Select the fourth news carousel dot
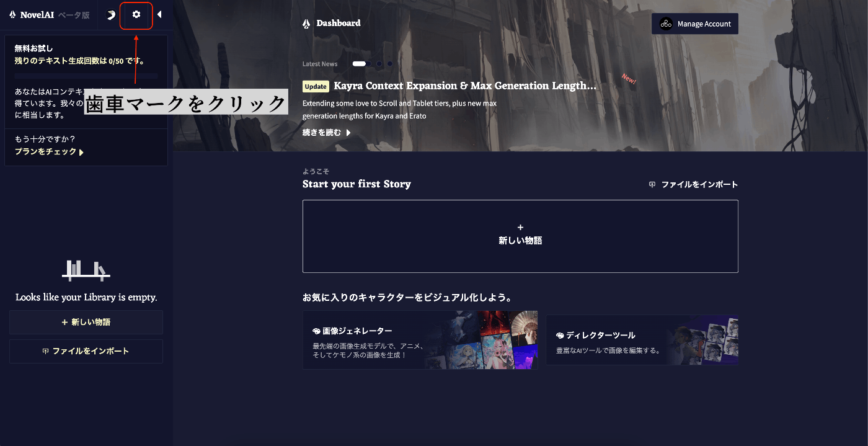868x446 pixels. 390,63
